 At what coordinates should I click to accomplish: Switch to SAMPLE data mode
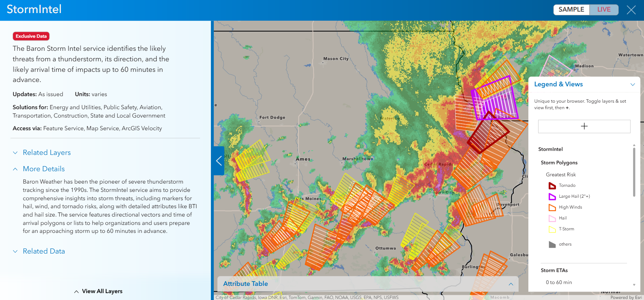pyautogui.click(x=571, y=10)
